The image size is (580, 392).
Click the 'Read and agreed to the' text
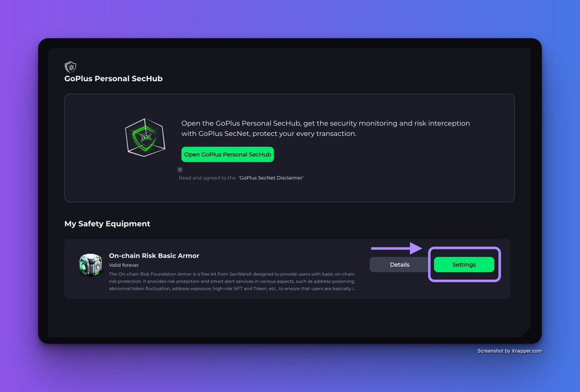coord(207,178)
